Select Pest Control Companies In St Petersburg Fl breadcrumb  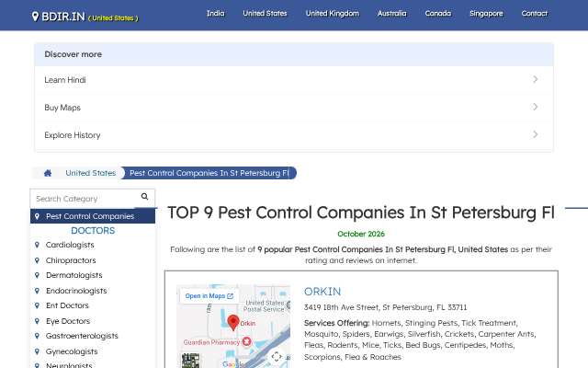[x=209, y=173]
